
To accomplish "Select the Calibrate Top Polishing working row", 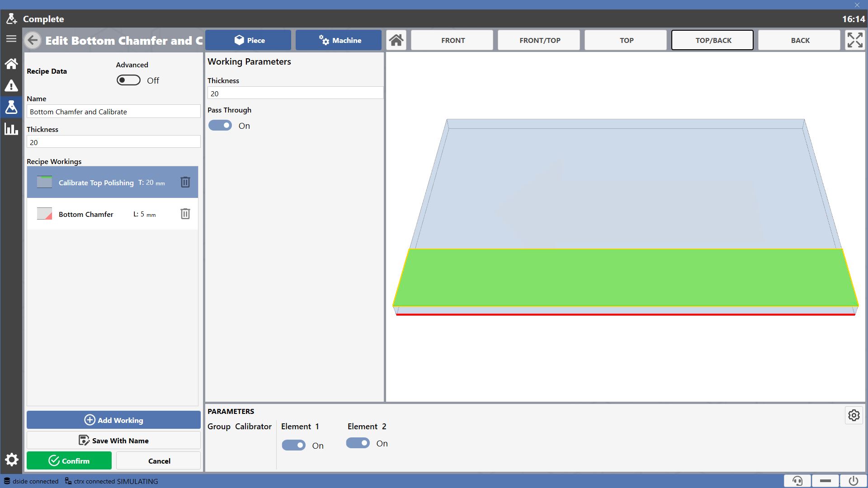I will (x=113, y=182).
